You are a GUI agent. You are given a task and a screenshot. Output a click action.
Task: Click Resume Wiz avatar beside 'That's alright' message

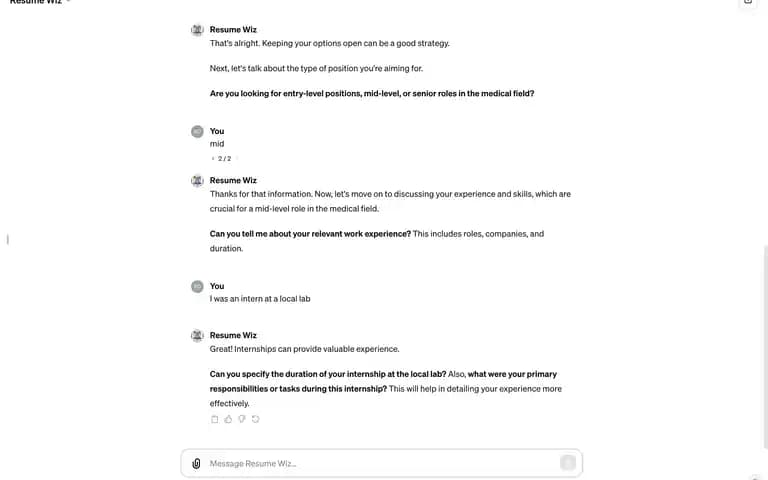(x=197, y=30)
